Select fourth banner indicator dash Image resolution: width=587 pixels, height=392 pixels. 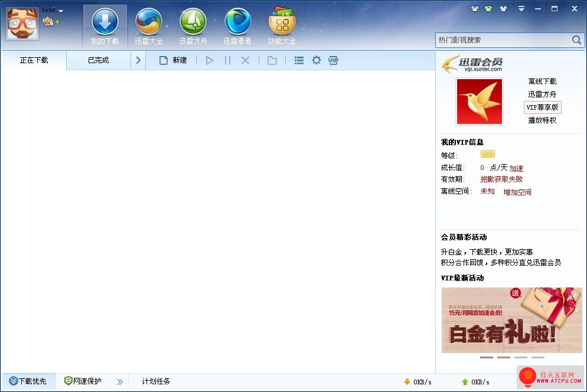538,358
